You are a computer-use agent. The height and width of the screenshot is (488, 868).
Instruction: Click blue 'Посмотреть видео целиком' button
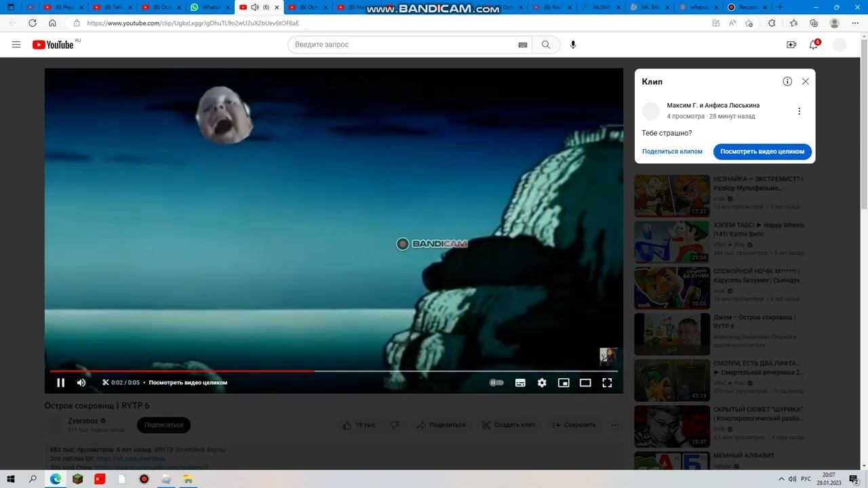[762, 152]
